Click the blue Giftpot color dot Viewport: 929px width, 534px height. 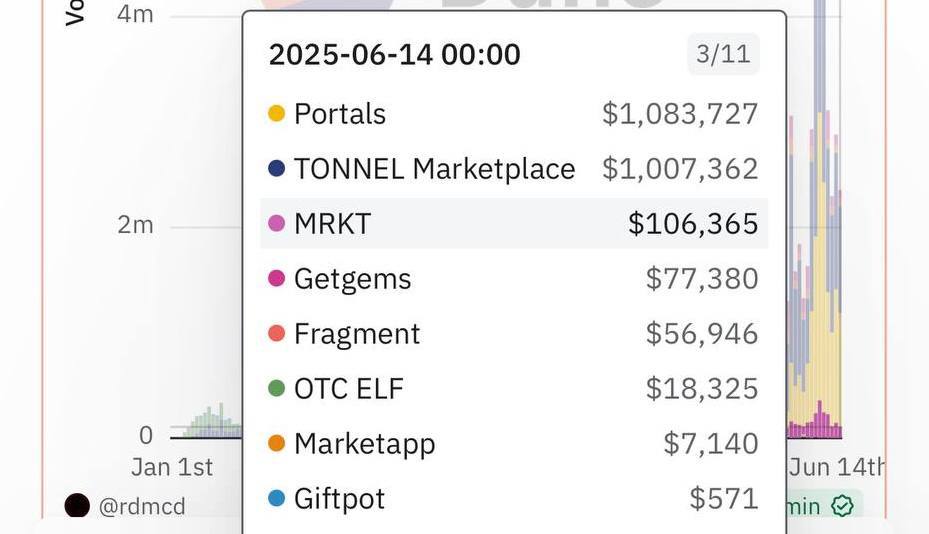coord(277,498)
